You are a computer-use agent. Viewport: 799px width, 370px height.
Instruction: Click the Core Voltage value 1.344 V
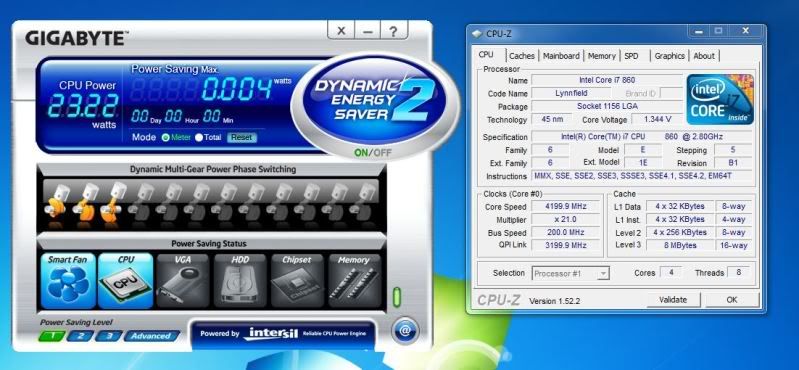656,119
